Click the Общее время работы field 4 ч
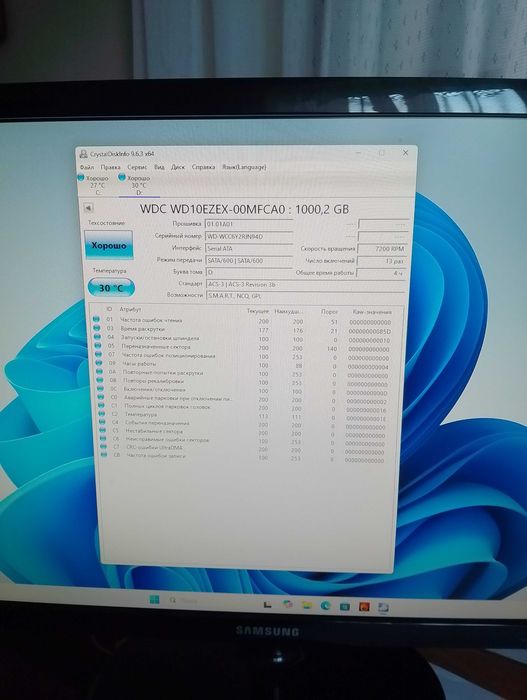The height and width of the screenshot is (700, 527). (381, 273)
